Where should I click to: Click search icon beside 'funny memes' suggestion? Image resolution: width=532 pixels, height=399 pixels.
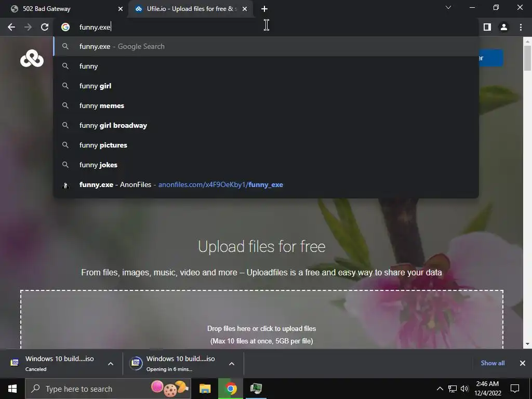tap(65, 105)
